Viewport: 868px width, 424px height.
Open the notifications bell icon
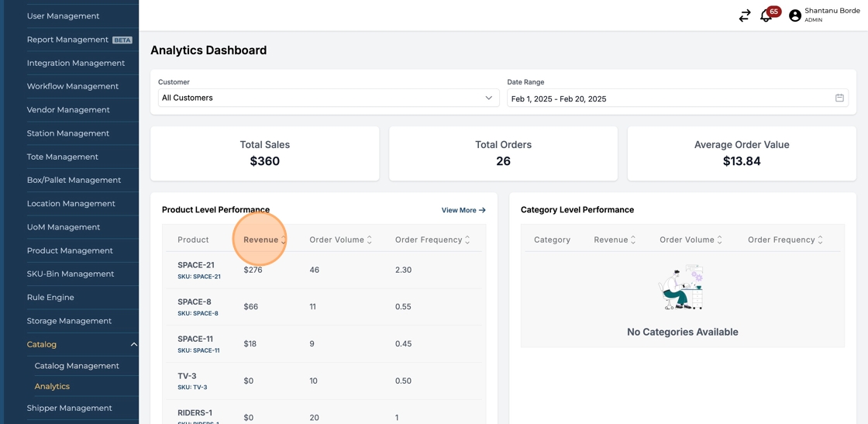click(x=766, y=16)
